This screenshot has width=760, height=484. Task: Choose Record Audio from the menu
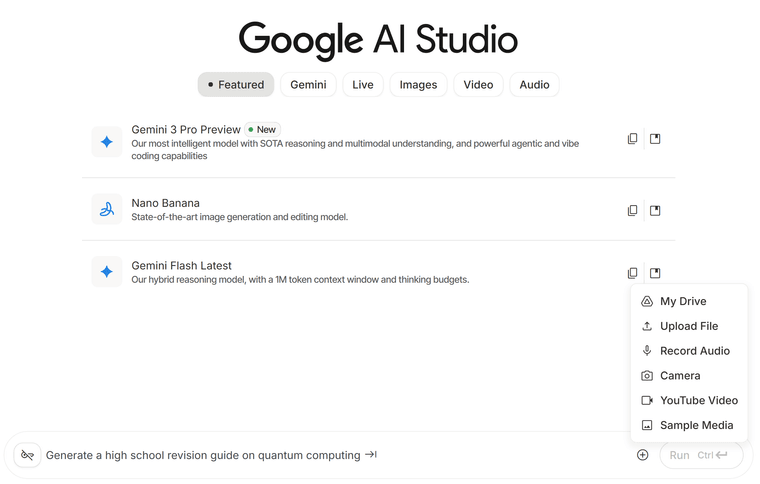(694, 351)
